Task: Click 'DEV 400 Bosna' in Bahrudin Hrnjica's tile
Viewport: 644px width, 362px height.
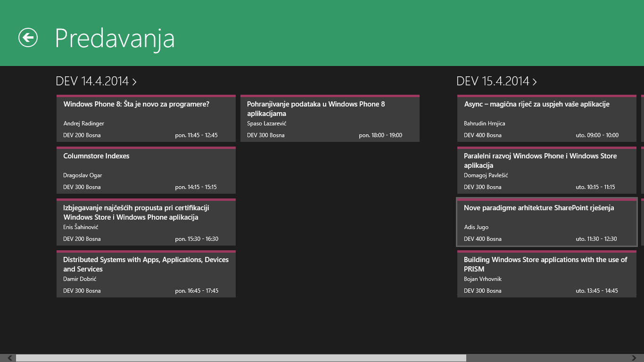Action: tap(483, 135)
